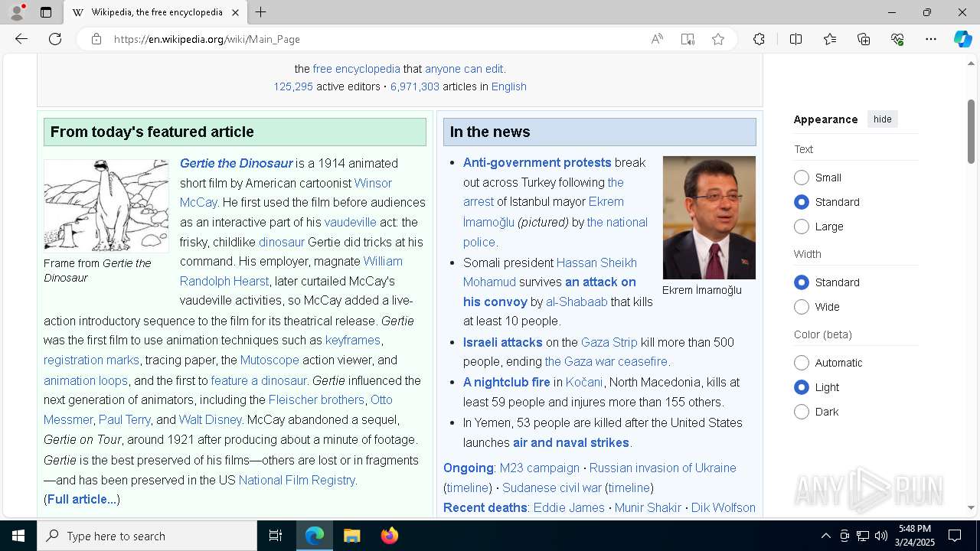The height and width of the screenshot is (551, 980).
Task: Open Microsoft Edge on the taskbar
Action: [315, 536]
